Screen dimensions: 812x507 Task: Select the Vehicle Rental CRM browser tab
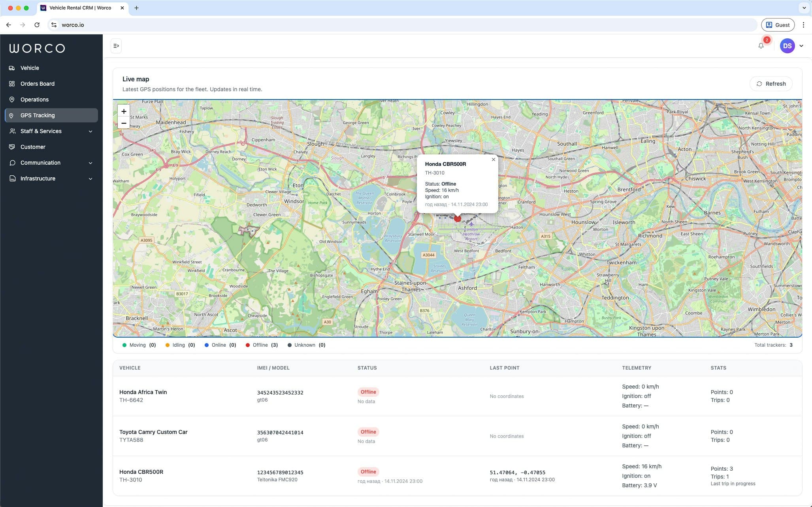pos(77,8)
